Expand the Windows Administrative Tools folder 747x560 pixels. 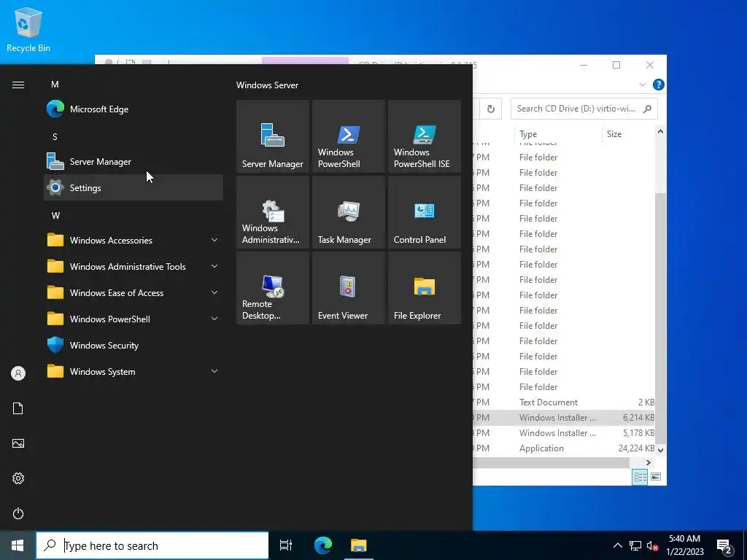pyautogui.click(x=133, y=266)
